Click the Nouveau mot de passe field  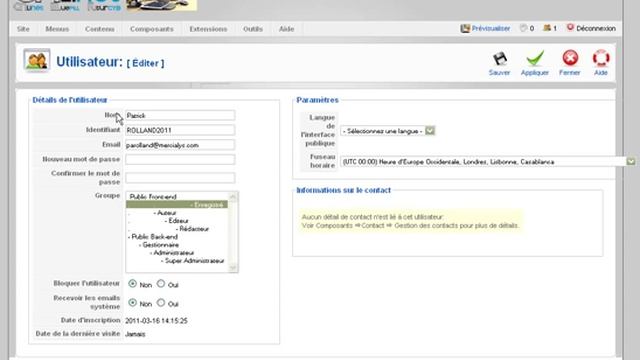(x=180, y=159)
